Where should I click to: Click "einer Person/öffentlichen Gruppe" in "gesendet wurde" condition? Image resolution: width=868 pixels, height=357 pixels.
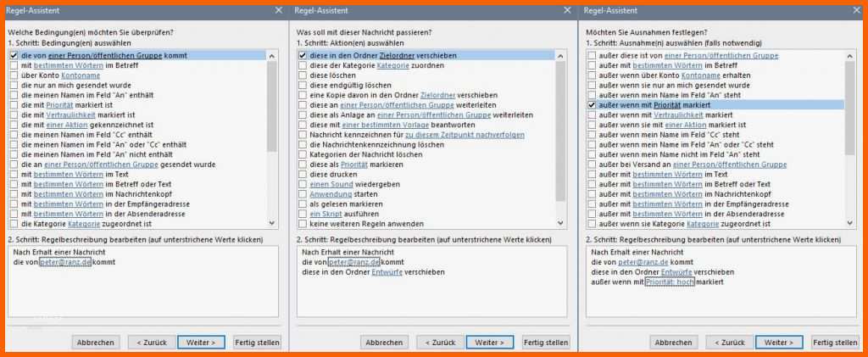[x=100, y=165]
